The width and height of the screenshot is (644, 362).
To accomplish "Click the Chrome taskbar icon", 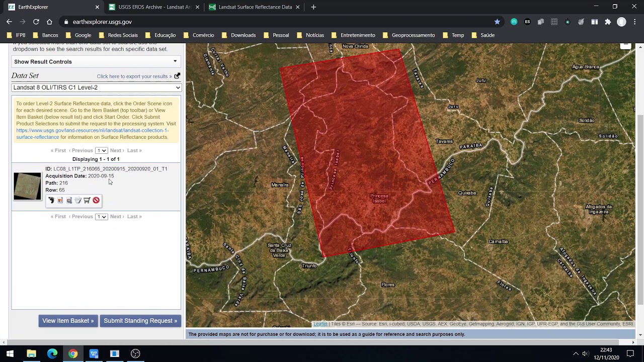I will tap(73, 353).
